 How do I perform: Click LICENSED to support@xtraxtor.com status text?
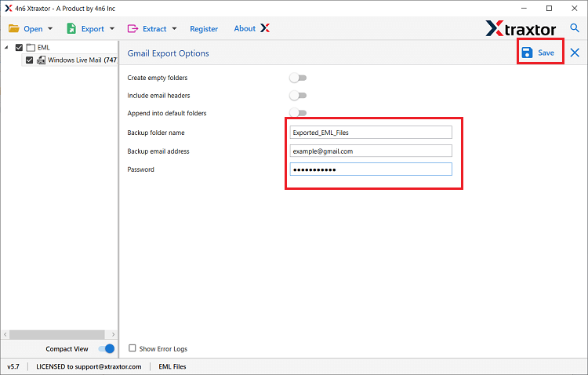[x=89, y=366]
